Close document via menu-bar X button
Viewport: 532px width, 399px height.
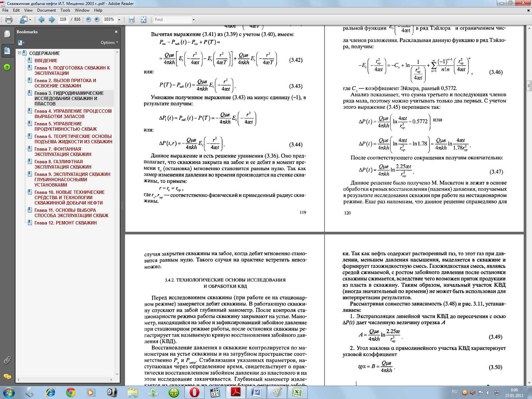coord(528,10)
